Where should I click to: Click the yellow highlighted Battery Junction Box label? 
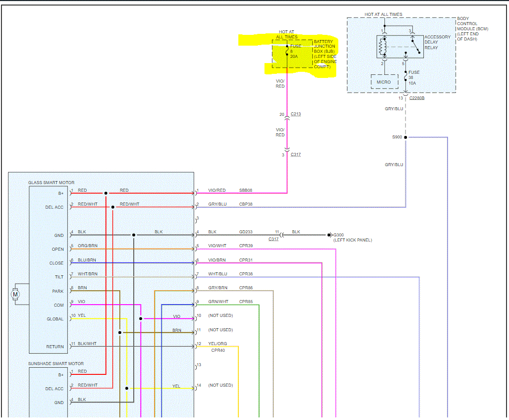coord(325,54)
